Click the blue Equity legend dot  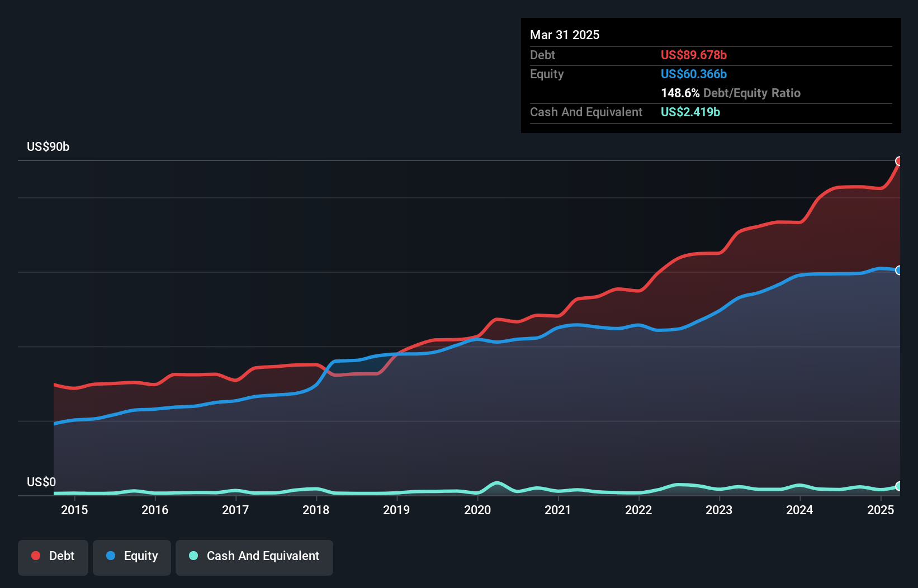coord(111,556)
